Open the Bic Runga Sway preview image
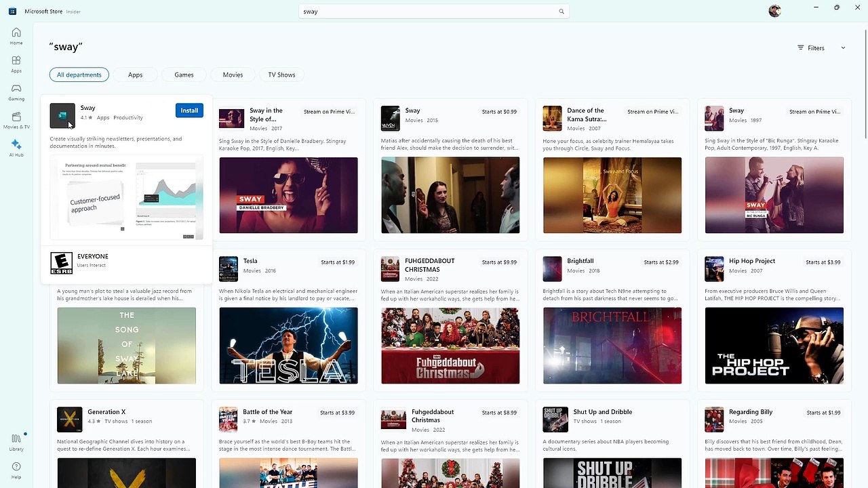The width and height of the screenshot is (868, 488). (774, 195)
